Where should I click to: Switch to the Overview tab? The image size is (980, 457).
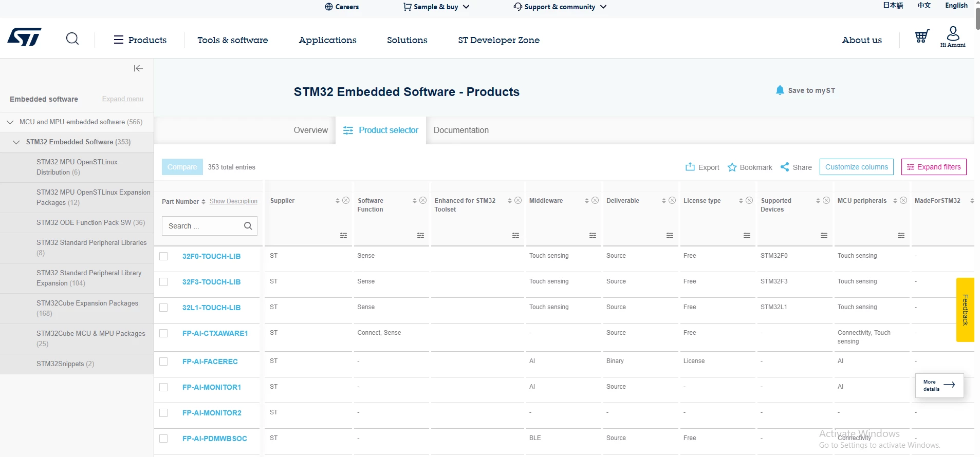[310, 130]
